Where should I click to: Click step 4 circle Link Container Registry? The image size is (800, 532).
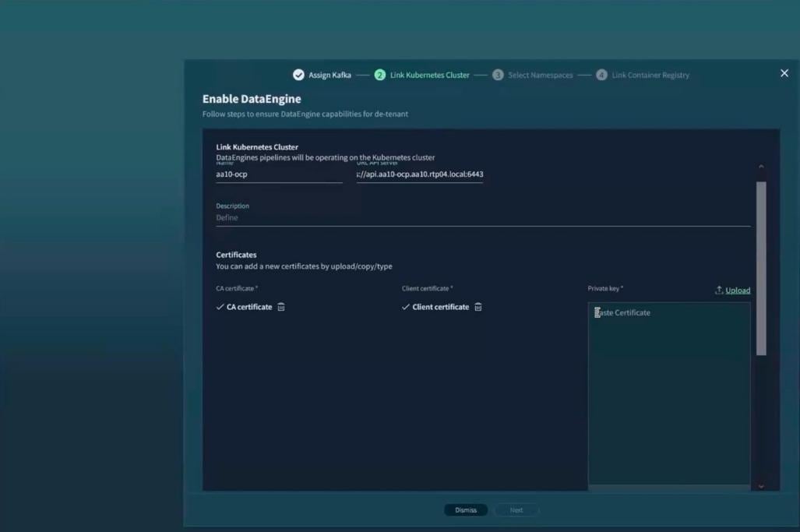(601, 75)
